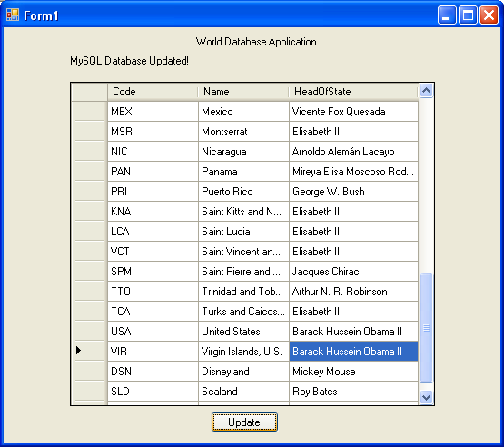Click the World Database Application heading

coord(256,42)
